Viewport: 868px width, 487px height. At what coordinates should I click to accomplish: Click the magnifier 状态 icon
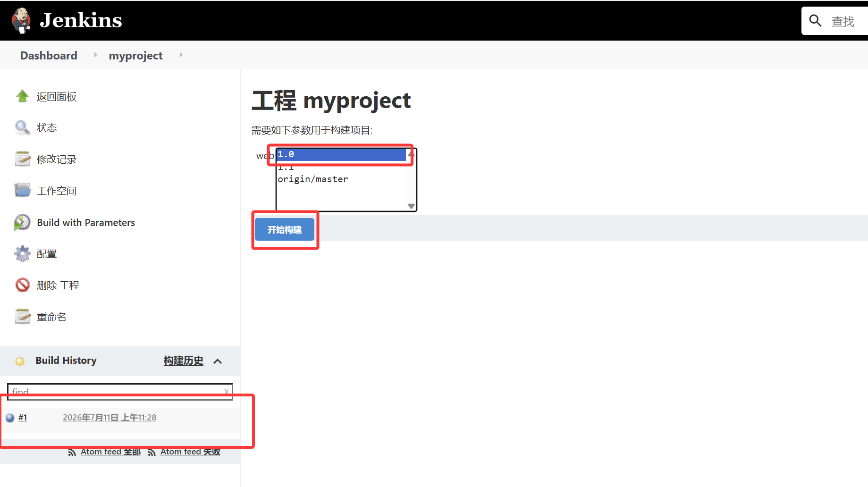click(x=22, y=128)
